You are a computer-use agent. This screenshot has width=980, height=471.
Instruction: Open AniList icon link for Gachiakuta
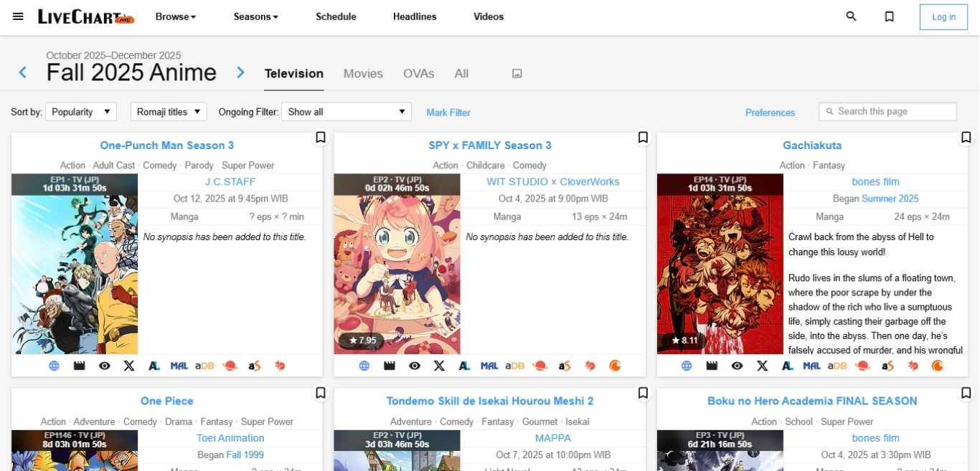coord(787,366)
